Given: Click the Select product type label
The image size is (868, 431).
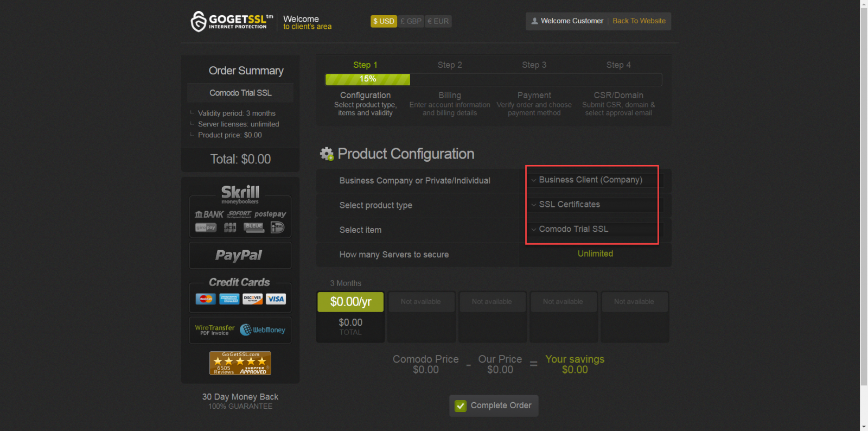Looking at the screenshot, I should coord(375,205).
